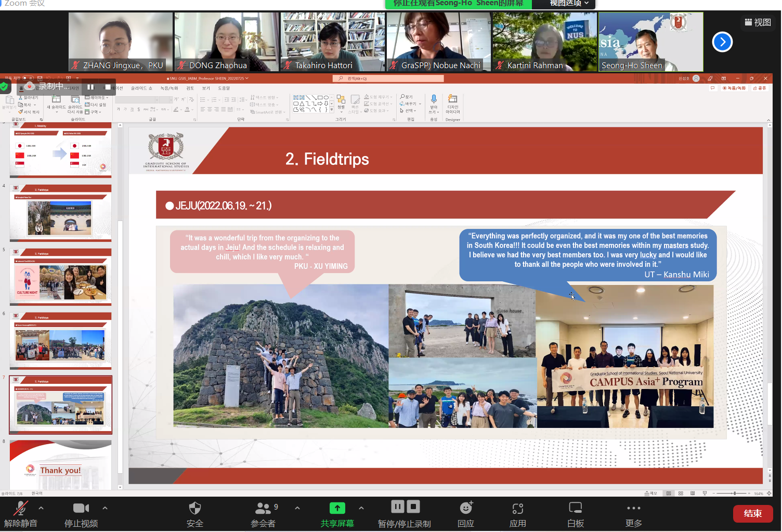Click the New Slide button
Screen dimensions: 782x532
(x=56, y=105)
